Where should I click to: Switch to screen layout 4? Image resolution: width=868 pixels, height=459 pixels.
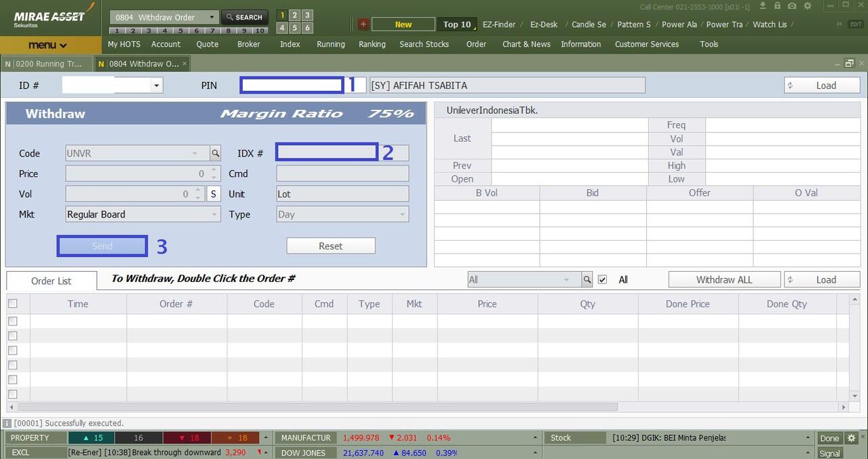click(282, 28)
